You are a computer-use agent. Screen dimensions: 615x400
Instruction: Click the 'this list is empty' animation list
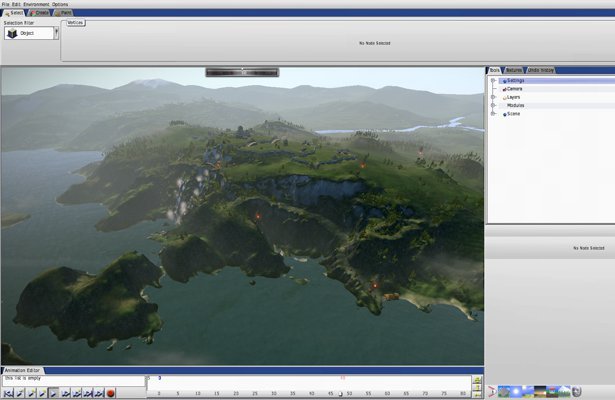tap(74, 381)
